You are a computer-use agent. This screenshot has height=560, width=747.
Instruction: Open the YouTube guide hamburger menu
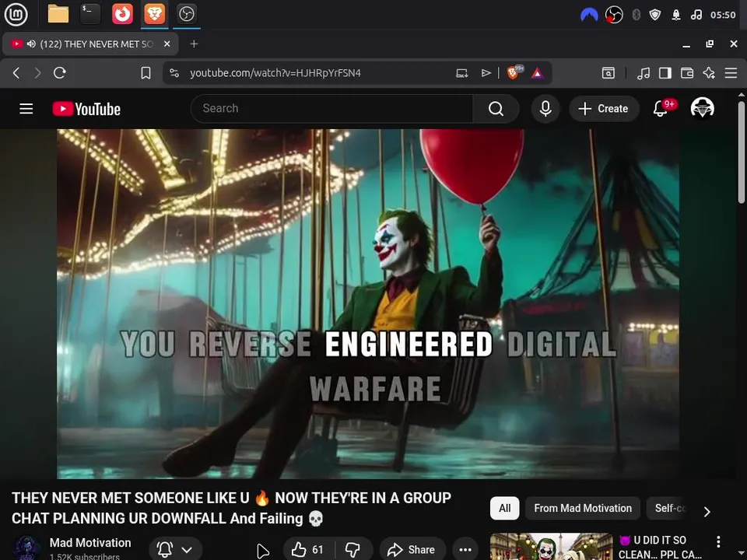tap(26, 109)
